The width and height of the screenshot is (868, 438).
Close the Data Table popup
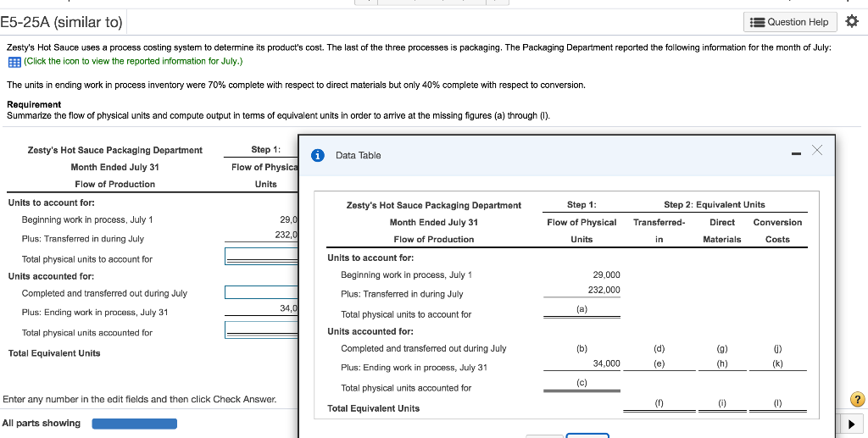[x=817, y=150]
